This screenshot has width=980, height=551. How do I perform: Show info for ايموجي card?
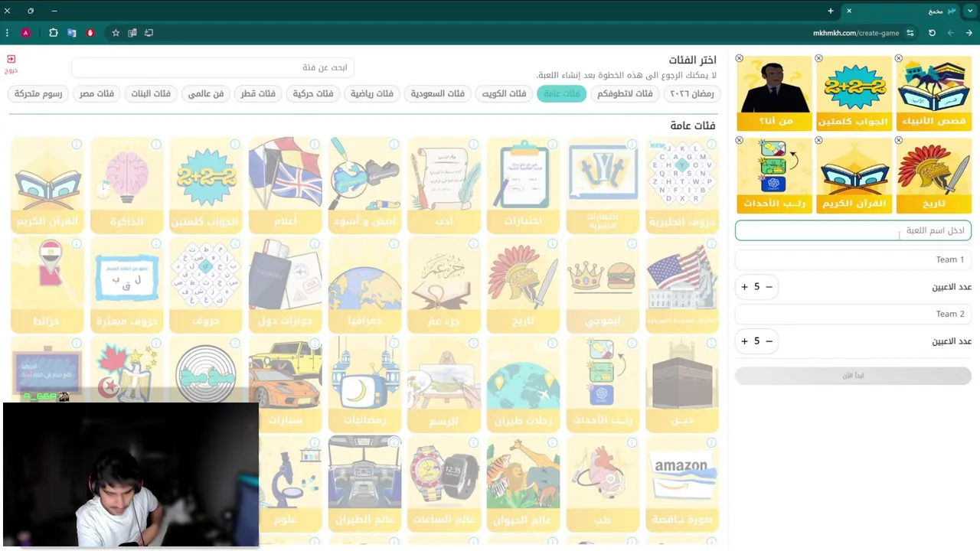point(632,243)
